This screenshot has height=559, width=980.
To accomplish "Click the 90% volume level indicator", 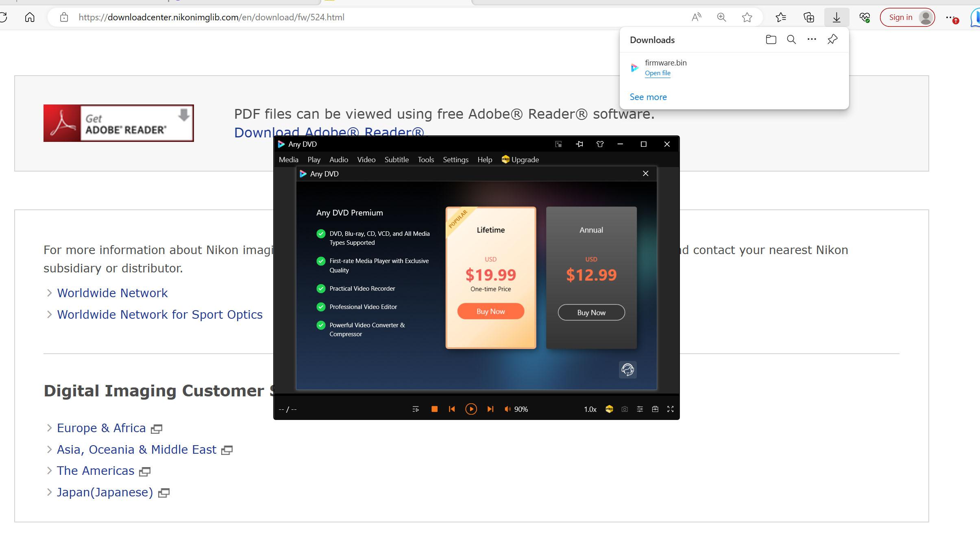I will pos(521,409).
